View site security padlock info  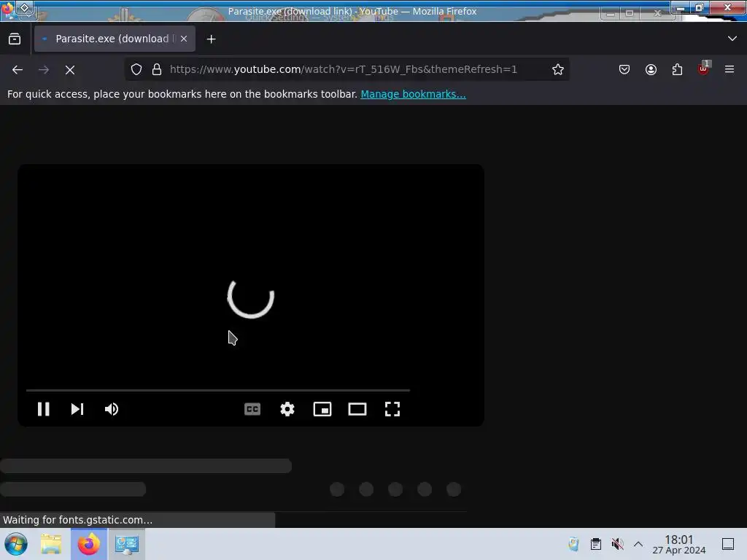coord(157,69)
